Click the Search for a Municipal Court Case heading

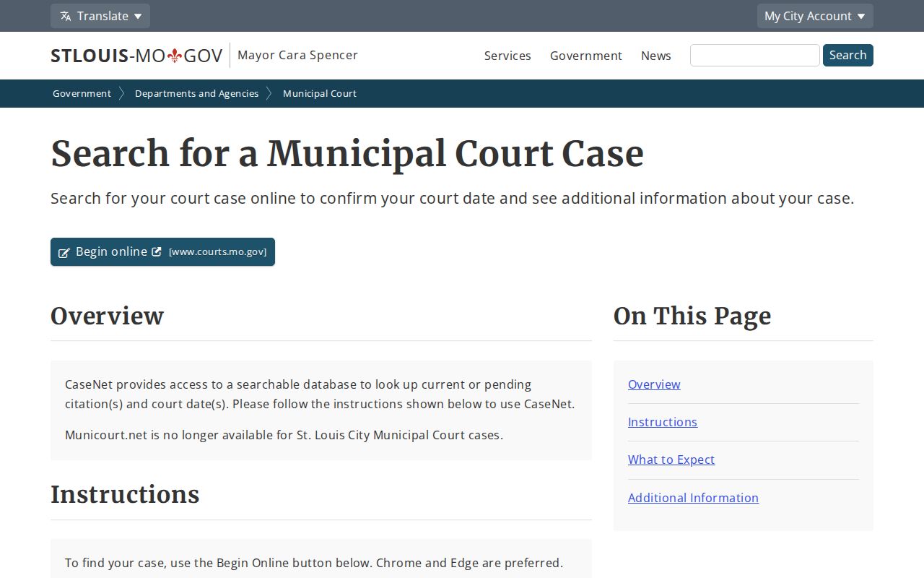[347, 153]
